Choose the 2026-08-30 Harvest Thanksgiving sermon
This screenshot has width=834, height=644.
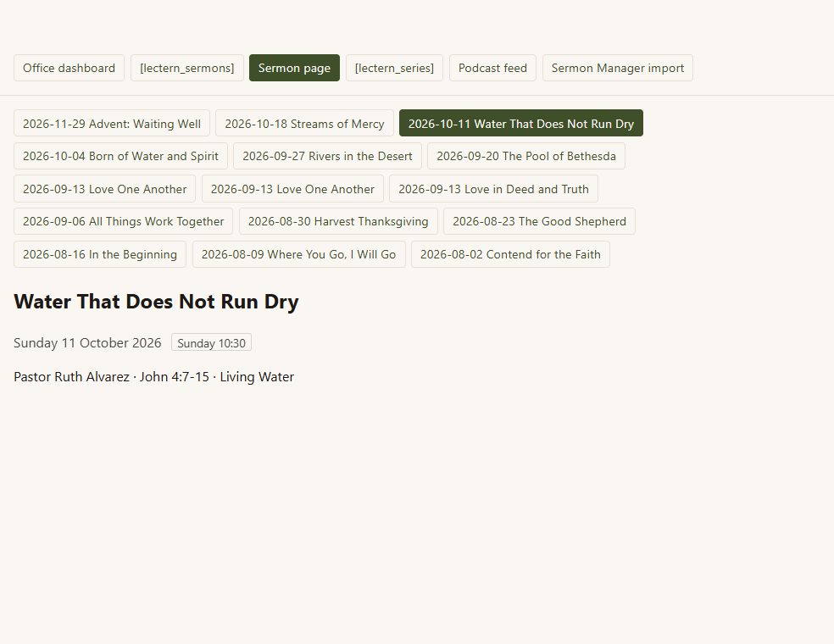pyautogui.click(x=338, y=221)
